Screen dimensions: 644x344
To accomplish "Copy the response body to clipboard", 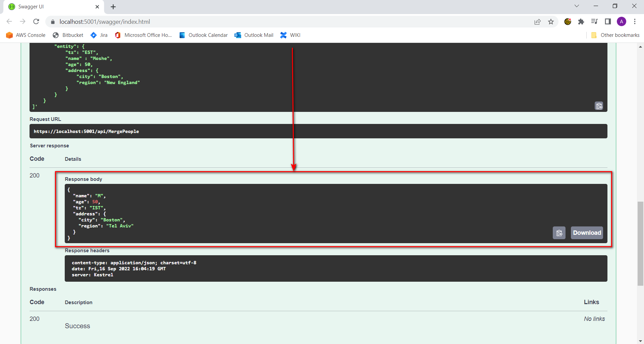I will 559,233.
